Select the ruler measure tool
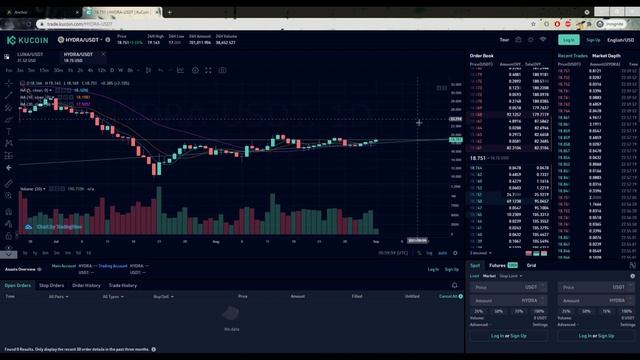The height and width of the screenshot is (360, 640). pos(9,184)
